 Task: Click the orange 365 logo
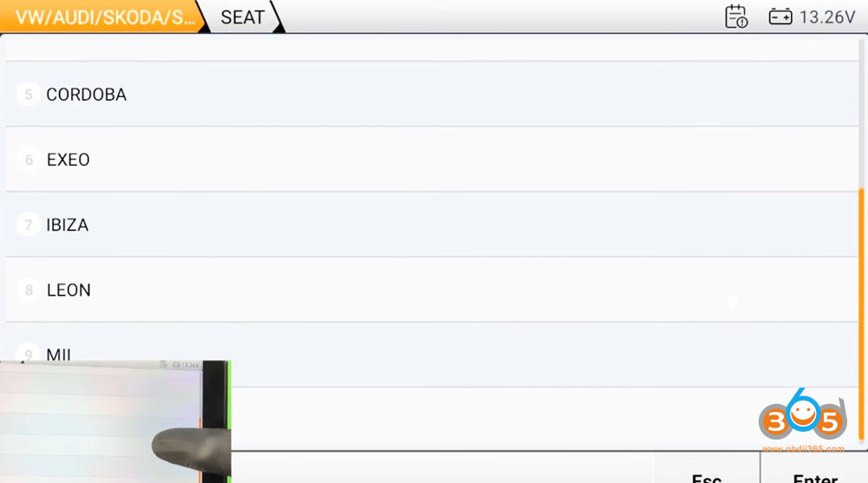[x=802, y=421]
